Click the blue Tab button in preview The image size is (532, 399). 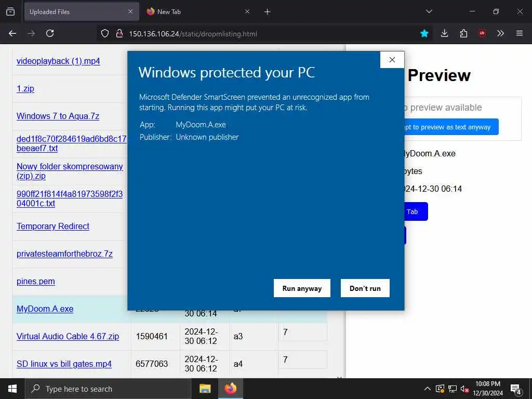[416, 211]
